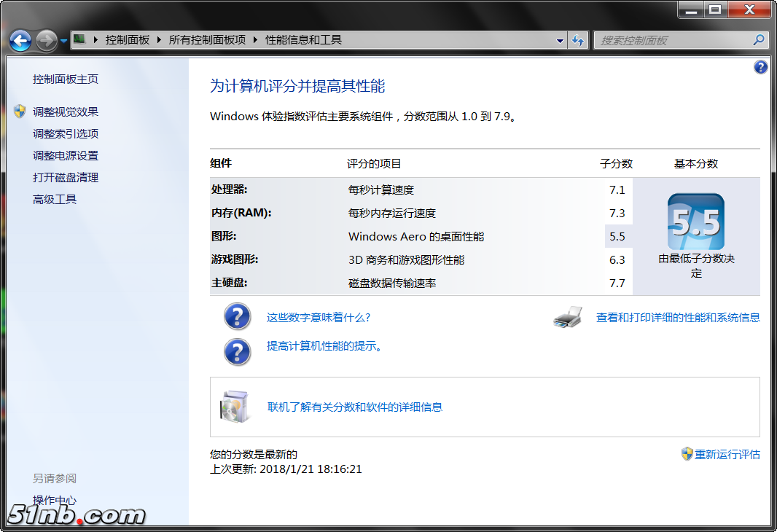The width and height of the screenshot is (777, 532).
Task: Click 重新运行评估 to rerun assessment
Action: [727, 454]
